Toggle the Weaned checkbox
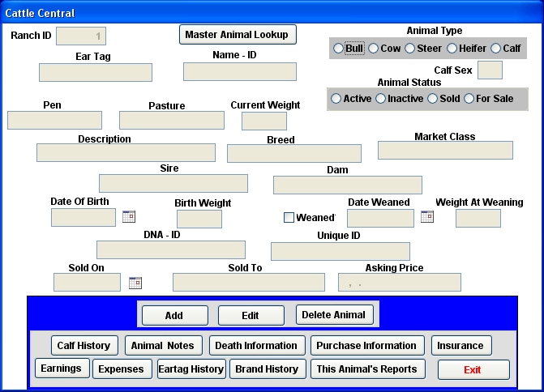 [x=289, y=217]
